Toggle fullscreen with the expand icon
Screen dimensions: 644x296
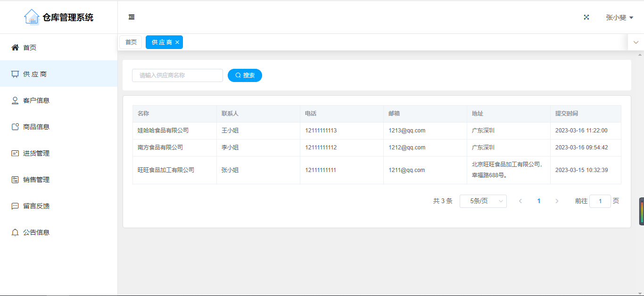point(586,17)
